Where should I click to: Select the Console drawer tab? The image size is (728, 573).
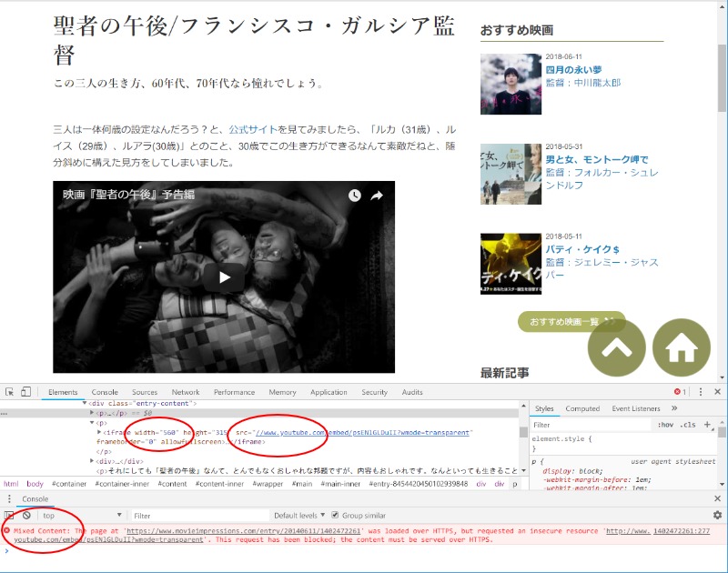pos(35,498)
